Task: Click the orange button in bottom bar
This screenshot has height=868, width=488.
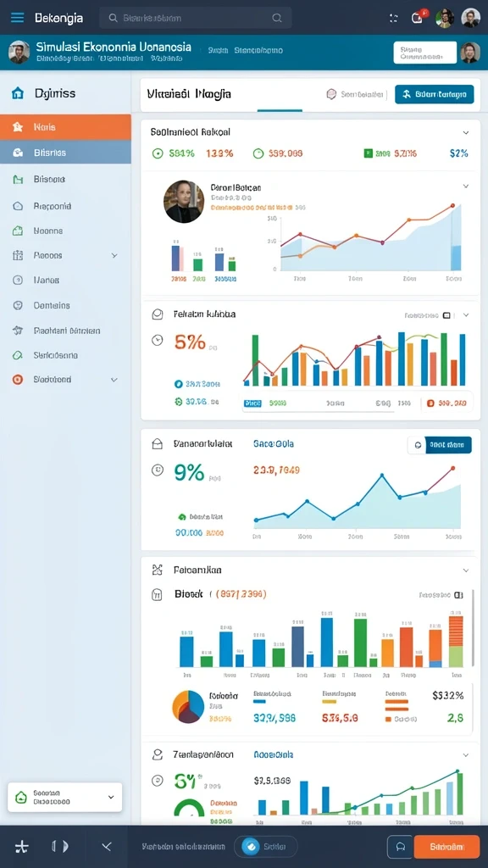Action: (x=446, y=847)
